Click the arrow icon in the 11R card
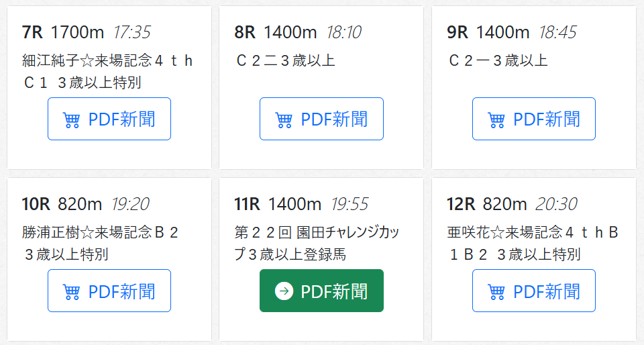Image resolution: width=644 pixels, height=345 pixels. [x=284, y=291]
